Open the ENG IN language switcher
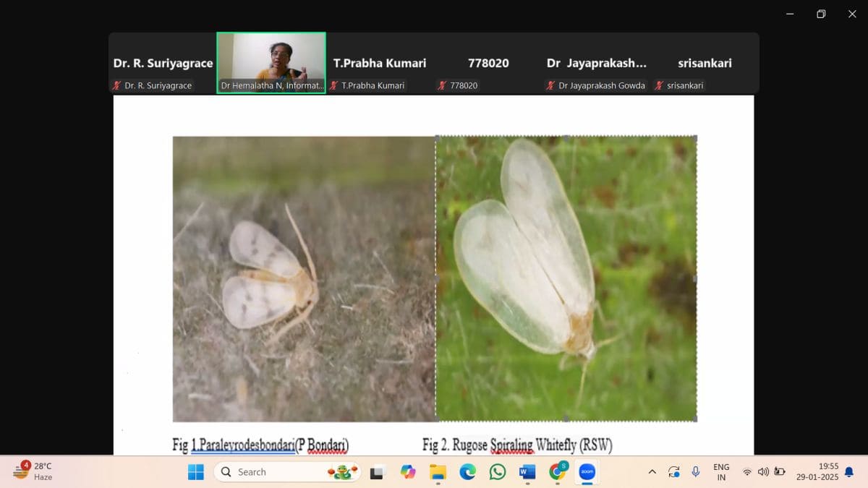This screenshot has width=868, height=488. click(721, 472)
